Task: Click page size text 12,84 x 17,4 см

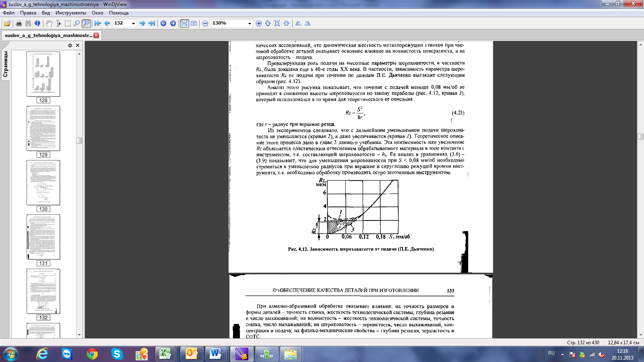Action: tap(623, 343)
